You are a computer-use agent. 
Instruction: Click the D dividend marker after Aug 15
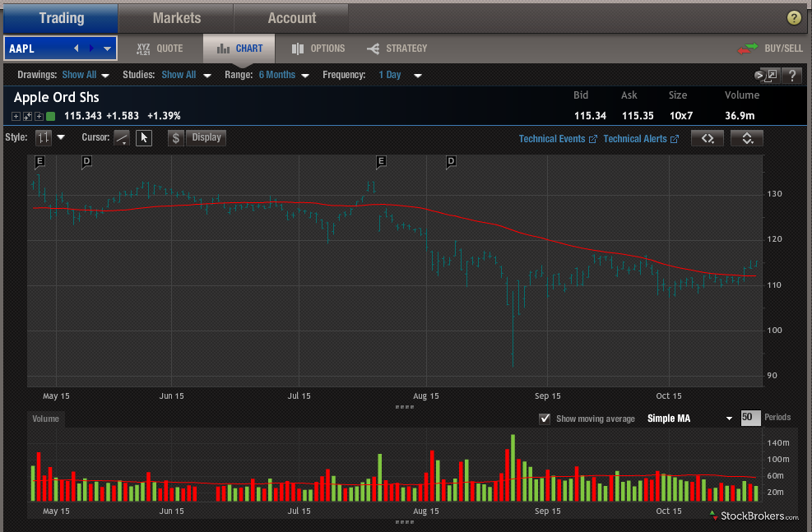[x=451, y=161]
